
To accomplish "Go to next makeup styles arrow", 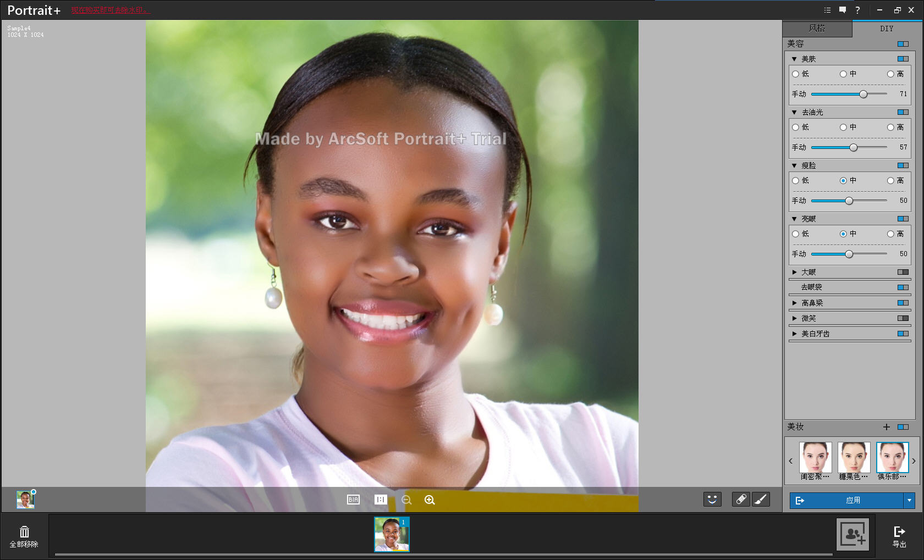I will [x=914, y=461].
